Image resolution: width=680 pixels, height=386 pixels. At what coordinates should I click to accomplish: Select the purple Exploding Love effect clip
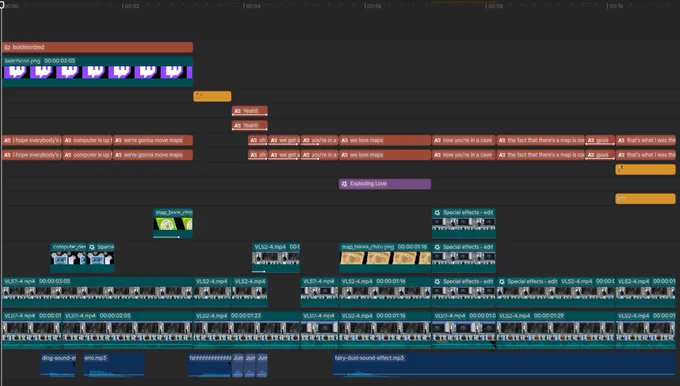coord(385,184)
